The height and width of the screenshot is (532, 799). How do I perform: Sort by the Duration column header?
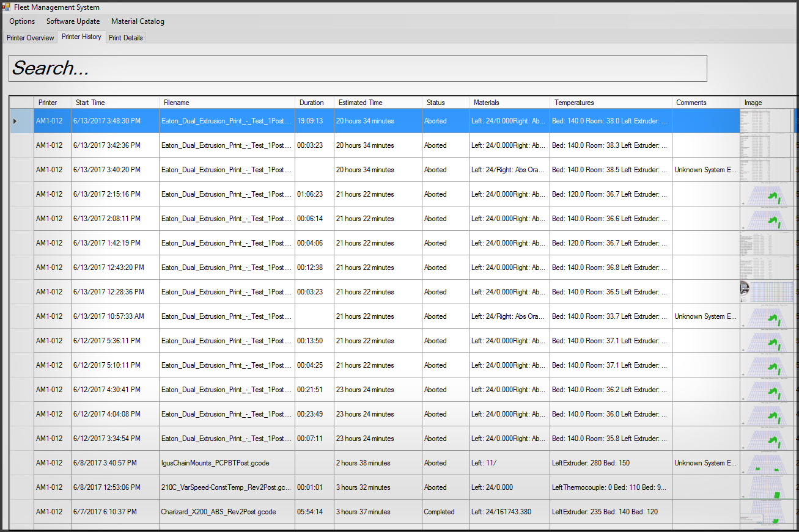click(314, 103)
